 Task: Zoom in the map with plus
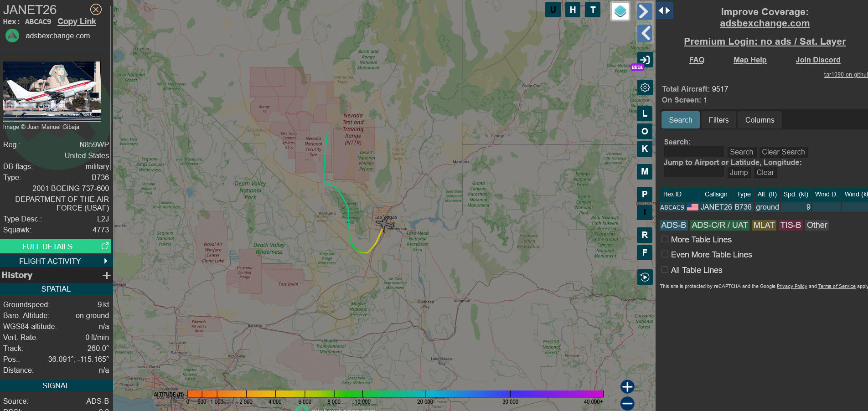click(627, 387)
